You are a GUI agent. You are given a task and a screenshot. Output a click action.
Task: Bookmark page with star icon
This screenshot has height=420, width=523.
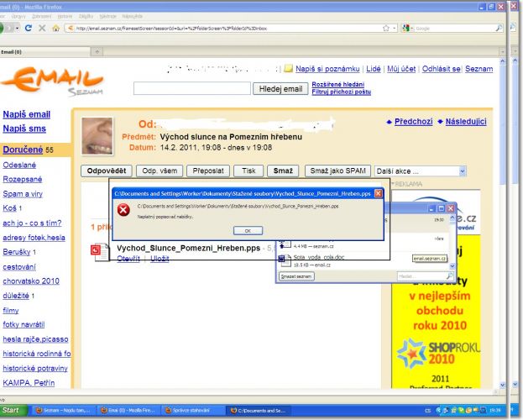386,28
